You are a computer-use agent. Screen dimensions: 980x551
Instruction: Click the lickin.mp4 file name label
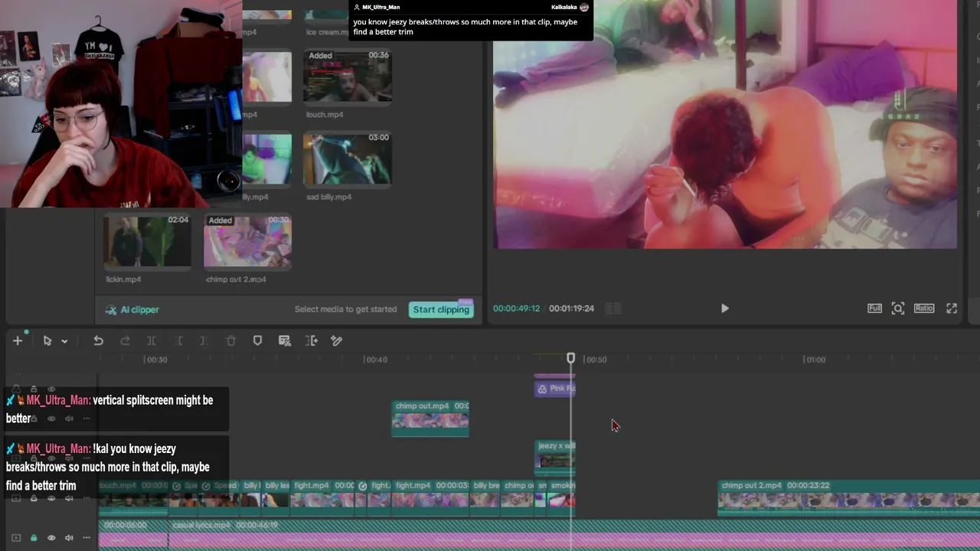(123, 279)
